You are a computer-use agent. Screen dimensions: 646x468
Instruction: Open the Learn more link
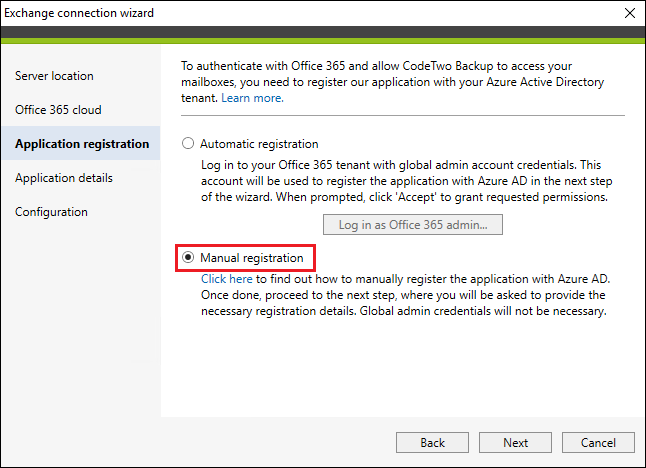[x=252, y=98]
